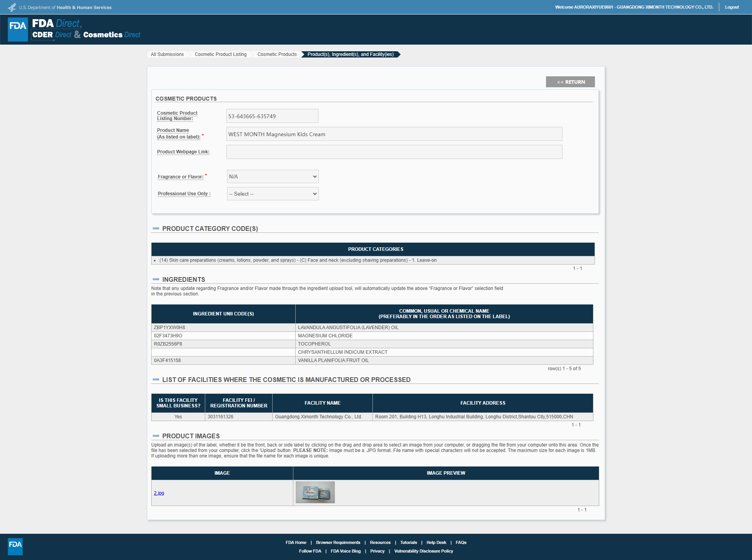Click the Logout link
Viewport: 752px width, 560px height.
tap(732, 7)
